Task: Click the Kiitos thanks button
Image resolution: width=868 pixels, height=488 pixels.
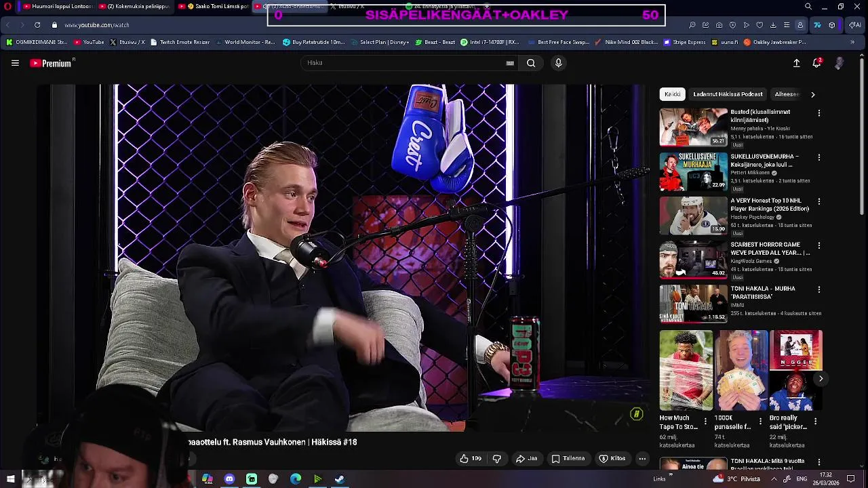Action: coord(612,459)
